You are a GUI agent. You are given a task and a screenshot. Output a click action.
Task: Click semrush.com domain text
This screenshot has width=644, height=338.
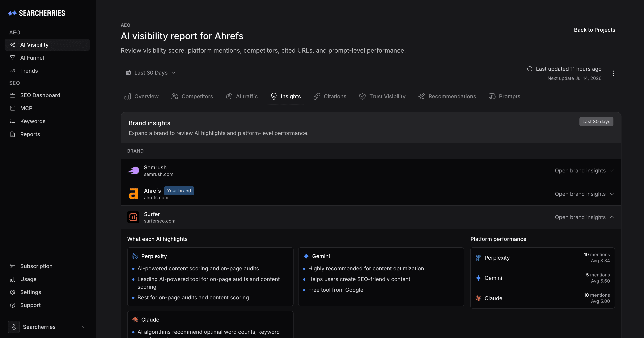tap(159, 174)
